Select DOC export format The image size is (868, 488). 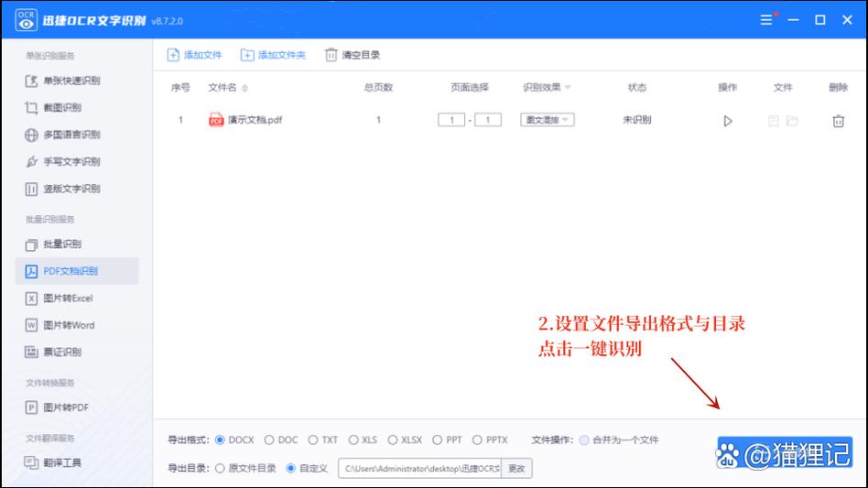[269, 439]
